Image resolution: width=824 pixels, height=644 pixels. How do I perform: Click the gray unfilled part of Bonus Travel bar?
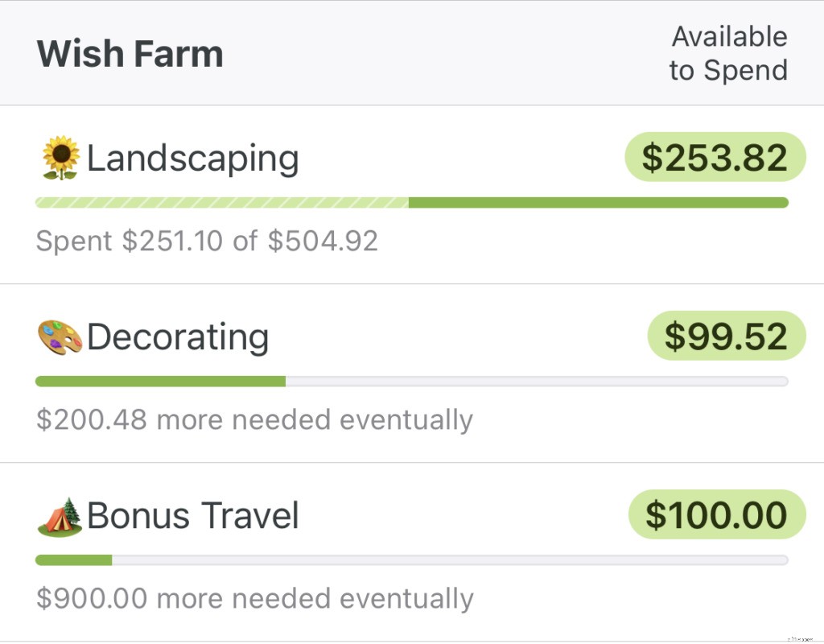coord(450,560)
